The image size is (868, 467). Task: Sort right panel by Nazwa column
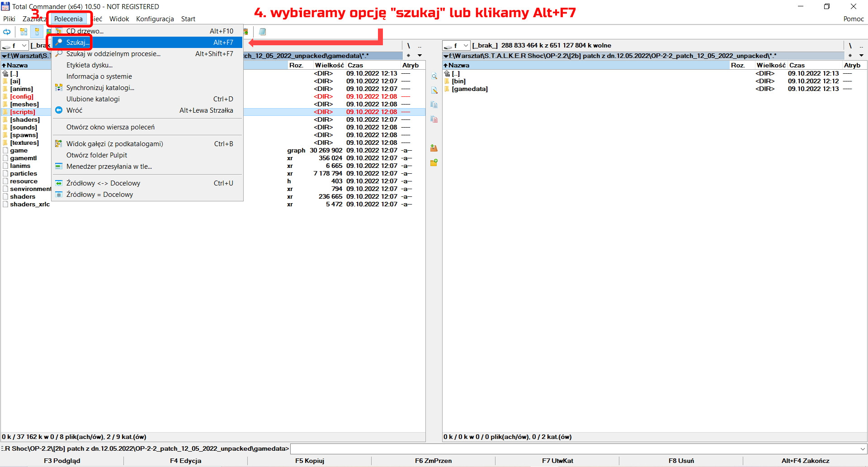click(x=586, y=66)
